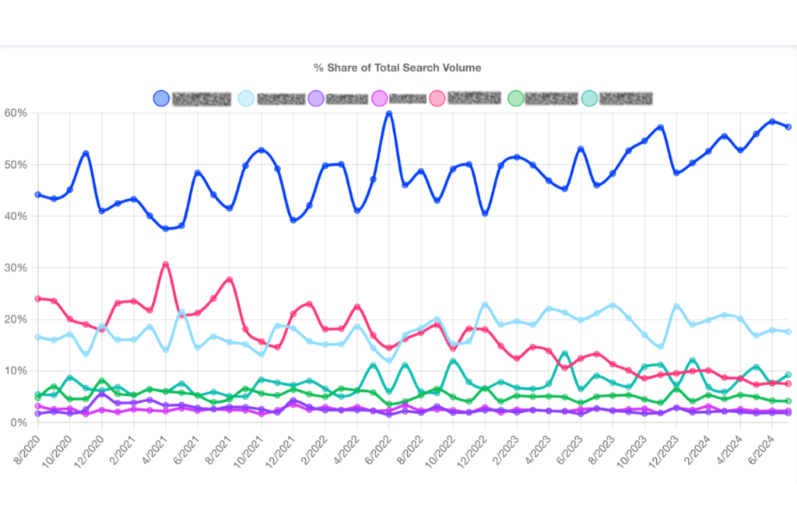This screenshot has height=532, width=797.
Task: Click the '0%' y-axis label
Action: click(19, 422)
